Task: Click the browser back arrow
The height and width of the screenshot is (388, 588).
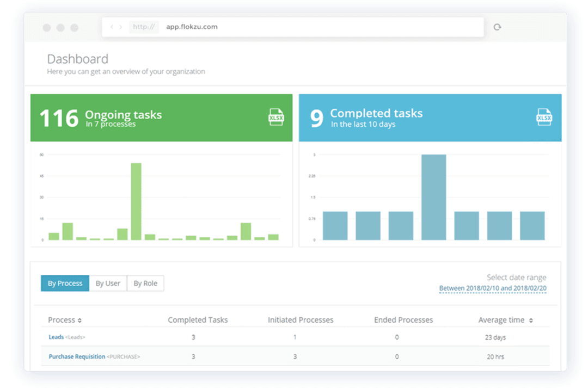Action: pos(112,27)
